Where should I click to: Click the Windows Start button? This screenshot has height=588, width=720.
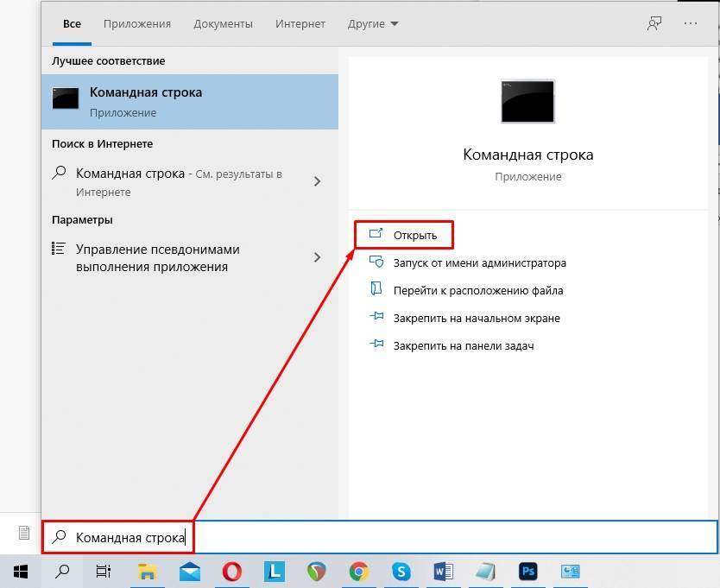coord(20,571)
